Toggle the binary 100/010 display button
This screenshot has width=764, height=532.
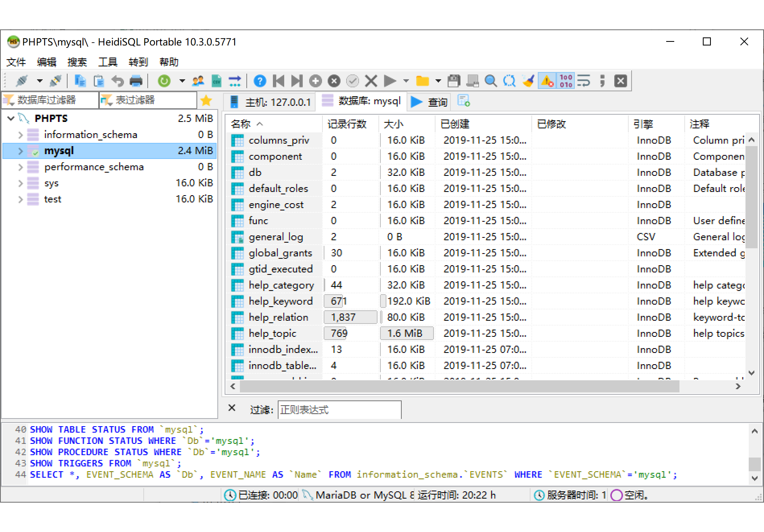point(566,81)
